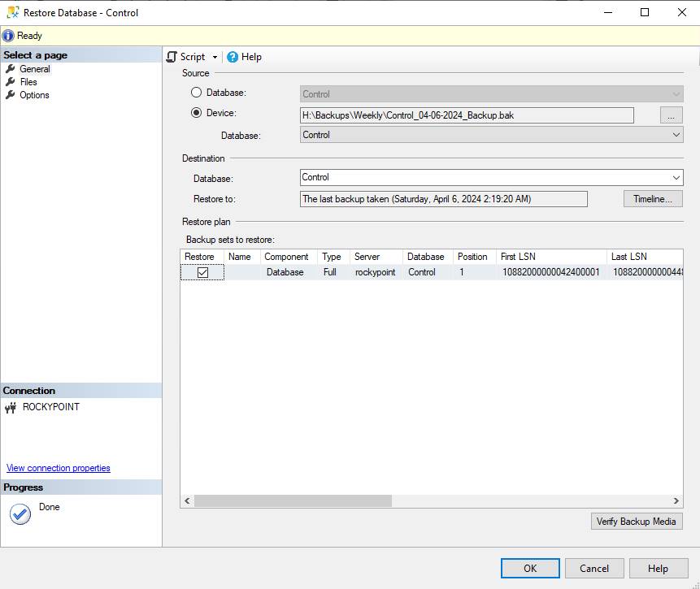
Task: Click the First LSN column header
Action: pos(551,257)
